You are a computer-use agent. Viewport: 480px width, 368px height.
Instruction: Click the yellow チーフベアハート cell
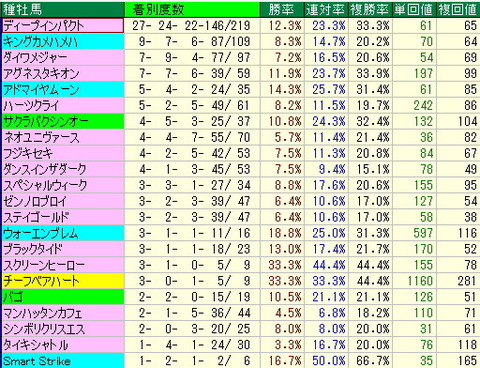click(63, 281)
